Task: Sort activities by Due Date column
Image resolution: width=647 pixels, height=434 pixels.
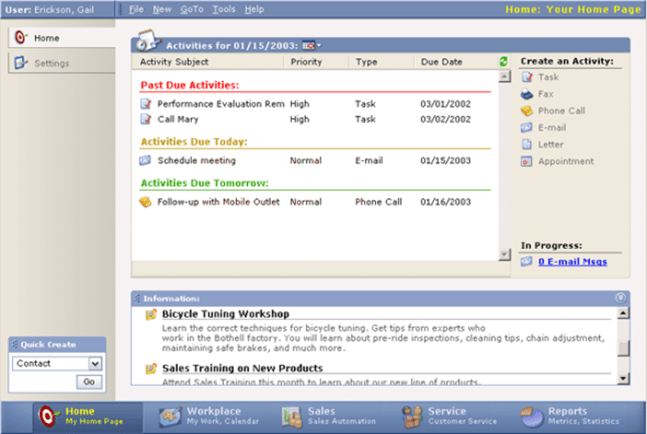Action: point(441,62)
